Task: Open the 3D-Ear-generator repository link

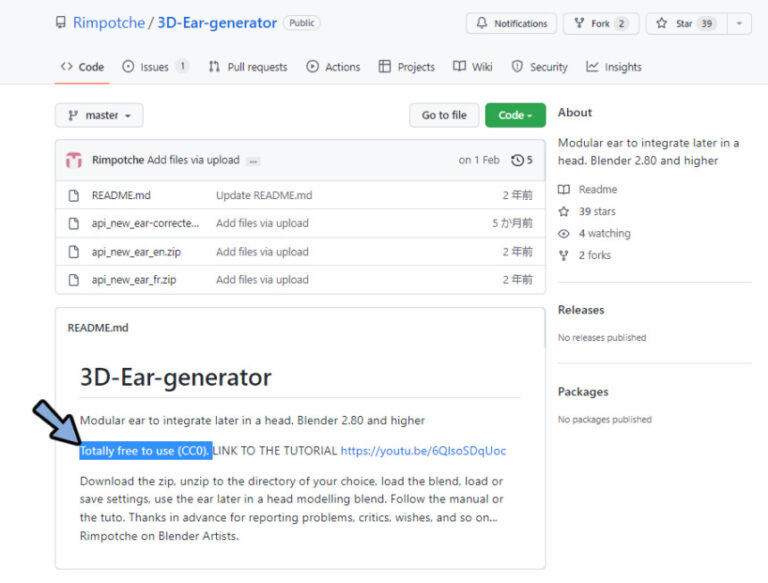Action: point(217,23)
